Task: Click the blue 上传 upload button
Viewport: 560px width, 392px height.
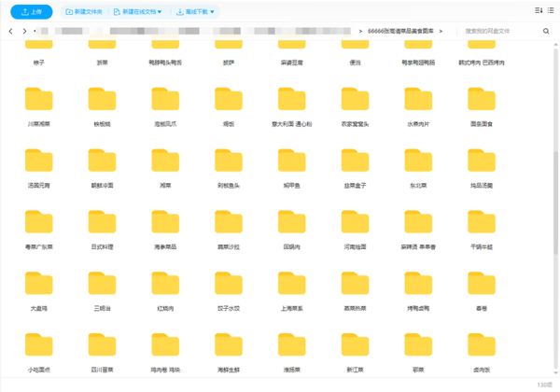Action: click(x=32, y=12)
